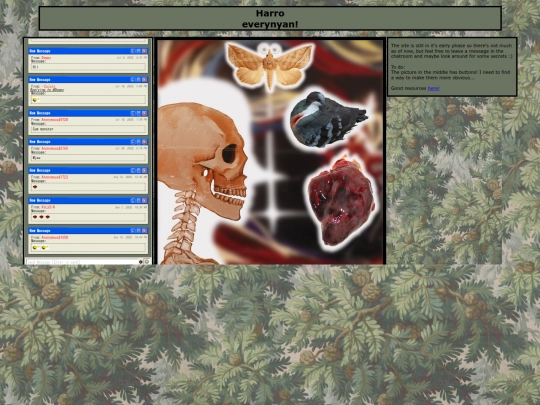Click the sleeping pigeon image button
Viewport: 540px width, 405px height.
(328, 119)
